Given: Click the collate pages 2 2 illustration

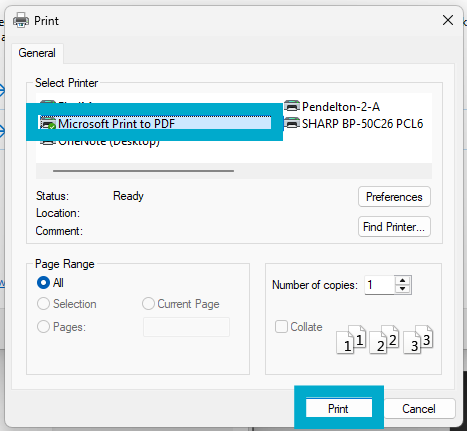Looking at the screenshot, I should (x=384, y=339).
